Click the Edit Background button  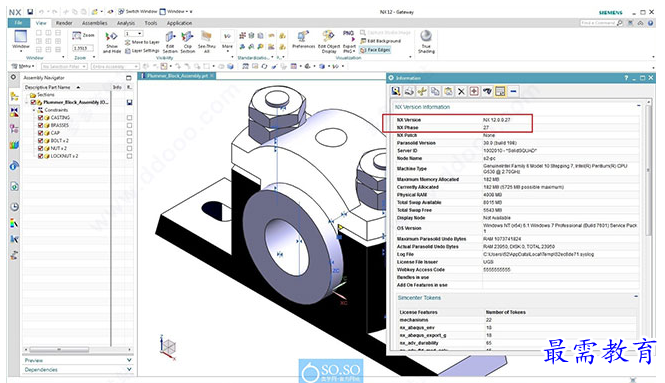(x=380, y=41)
